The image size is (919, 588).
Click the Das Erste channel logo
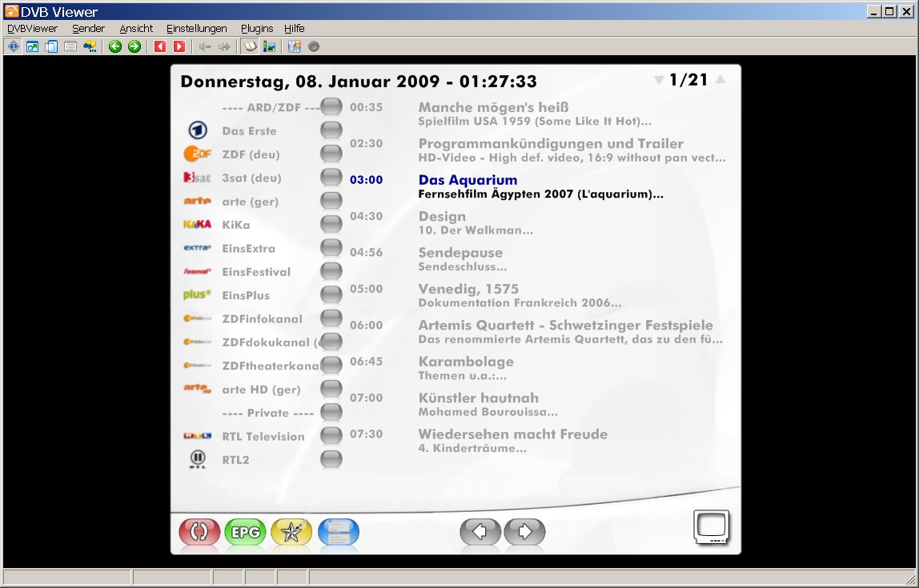(x=198, y=130)
